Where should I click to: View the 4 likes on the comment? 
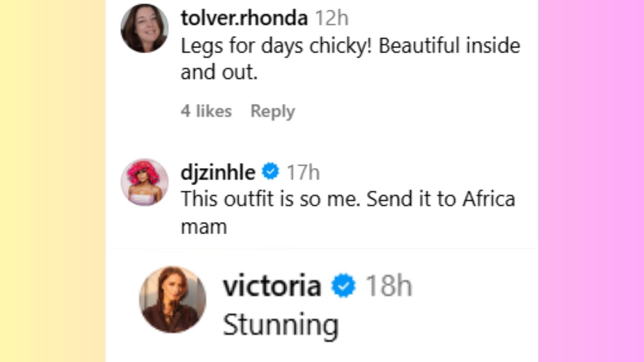[206, 111]
